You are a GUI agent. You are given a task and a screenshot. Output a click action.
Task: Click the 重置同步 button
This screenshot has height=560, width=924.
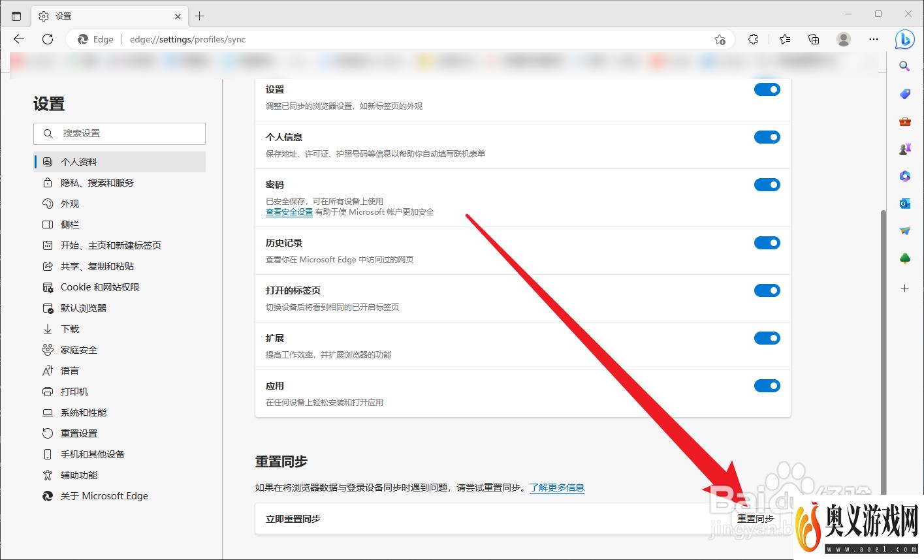[x=756, y=519]
